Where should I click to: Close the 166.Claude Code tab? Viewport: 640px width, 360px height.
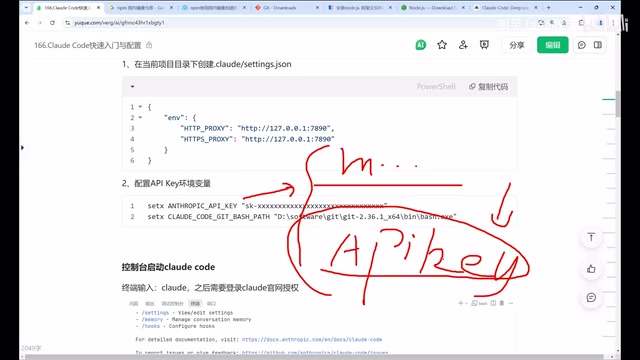tap(98, 7)
